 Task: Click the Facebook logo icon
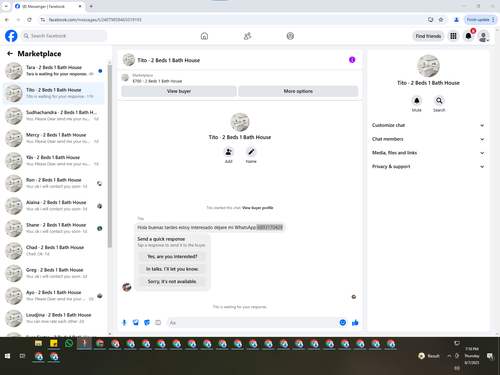[x=11, y=36]
